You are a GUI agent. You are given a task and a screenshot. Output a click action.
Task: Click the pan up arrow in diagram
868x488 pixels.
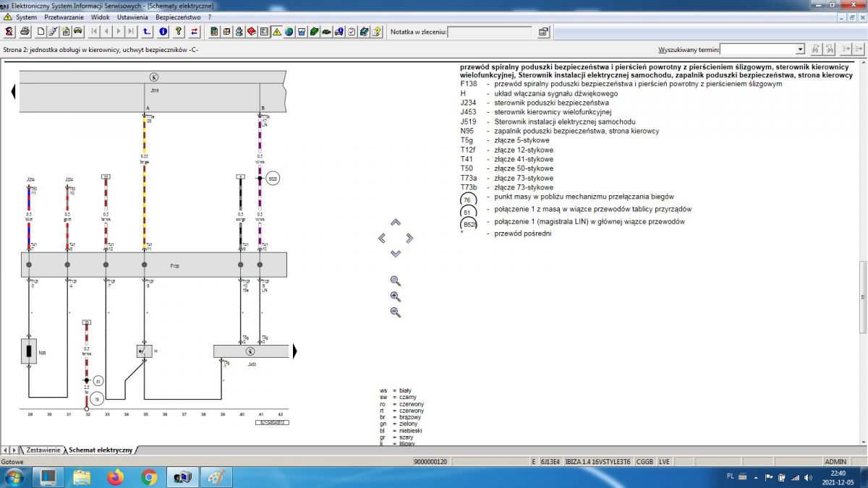click(x=395, y=223)
